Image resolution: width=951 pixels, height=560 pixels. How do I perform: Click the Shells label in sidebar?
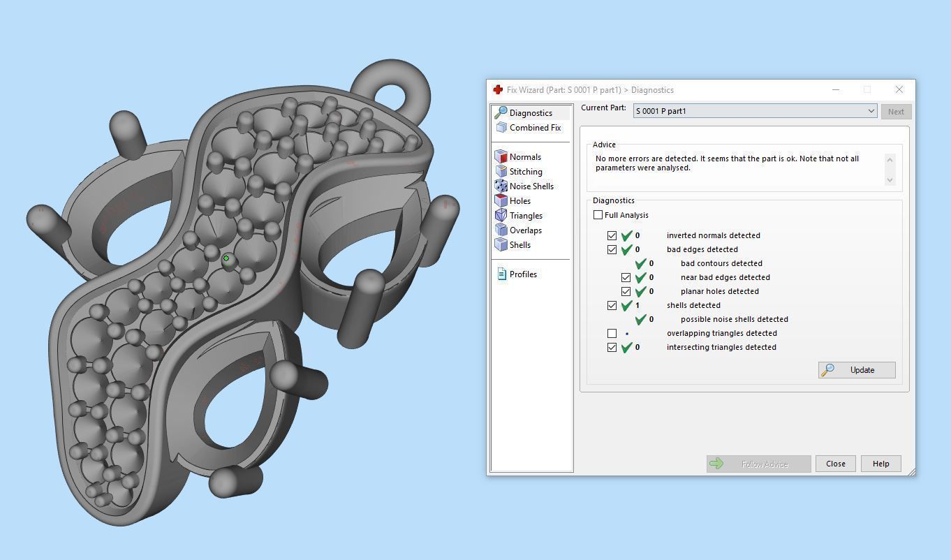[520, 244]
